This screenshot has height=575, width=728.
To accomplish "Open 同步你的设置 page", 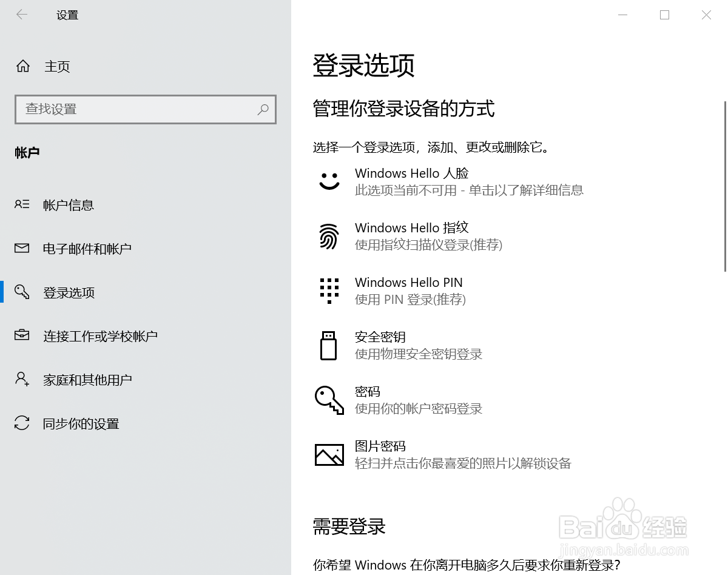I will click(81, 423).
